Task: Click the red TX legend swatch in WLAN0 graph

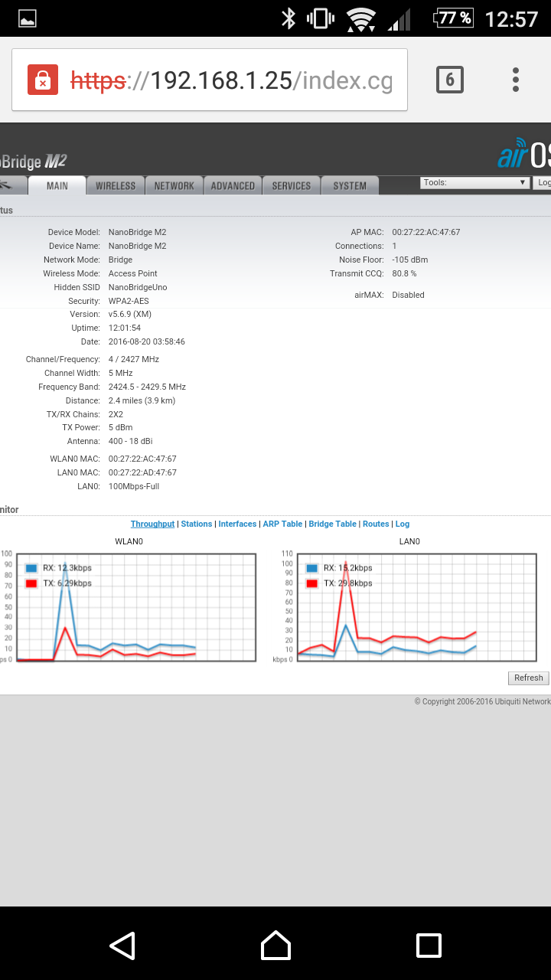Action: pos(31,583)
